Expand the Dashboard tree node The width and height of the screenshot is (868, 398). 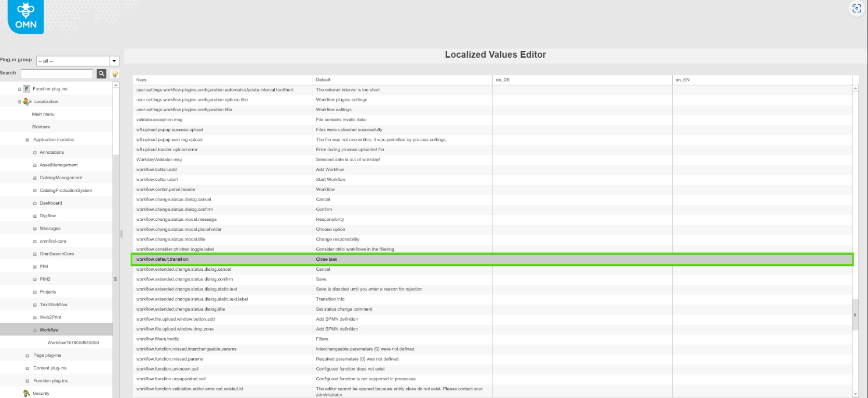35,203
